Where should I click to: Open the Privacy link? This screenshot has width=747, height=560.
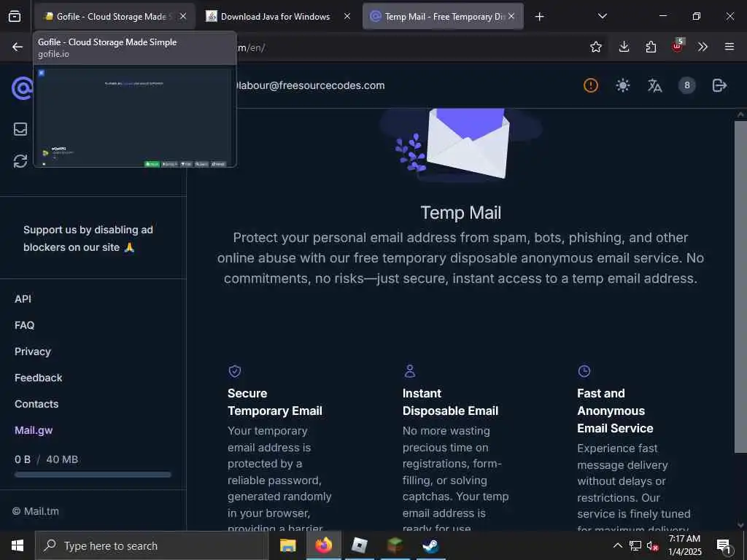coord(32,351)
